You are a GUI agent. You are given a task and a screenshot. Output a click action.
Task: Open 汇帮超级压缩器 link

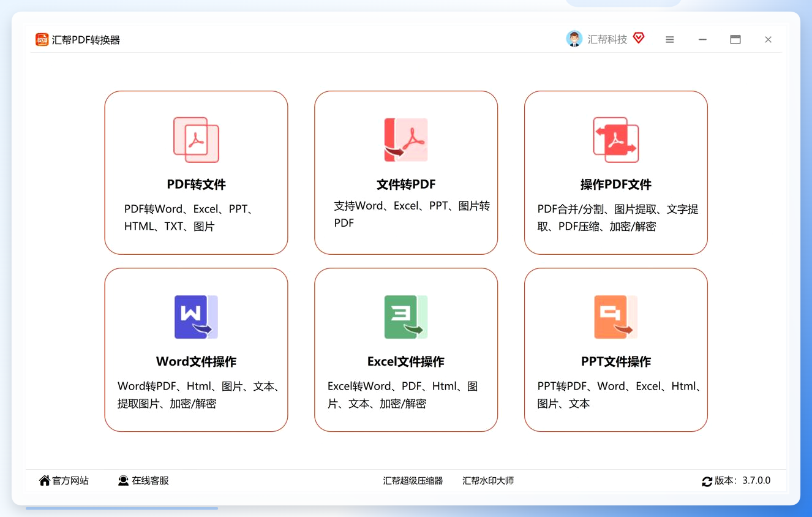(x=413, y=481)
